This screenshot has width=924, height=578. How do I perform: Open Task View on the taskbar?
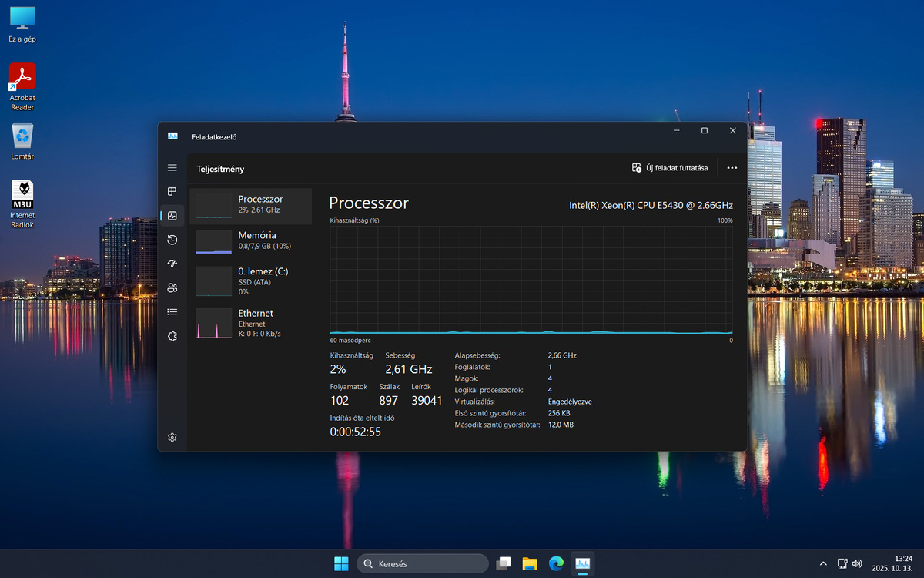504,563
